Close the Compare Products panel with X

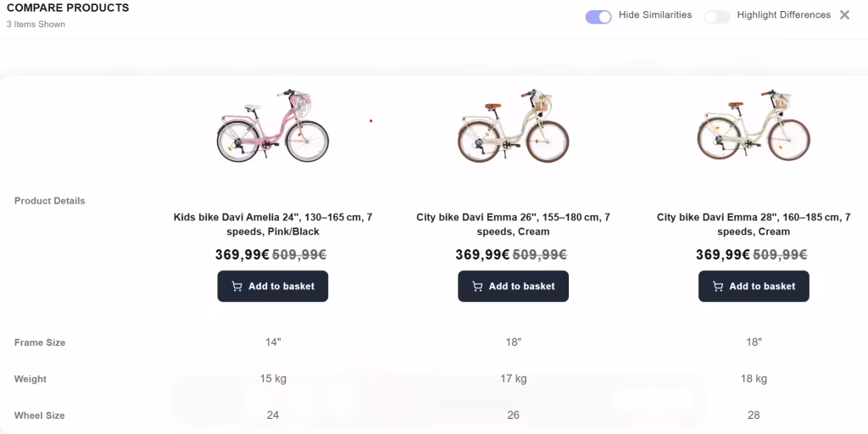844,15
